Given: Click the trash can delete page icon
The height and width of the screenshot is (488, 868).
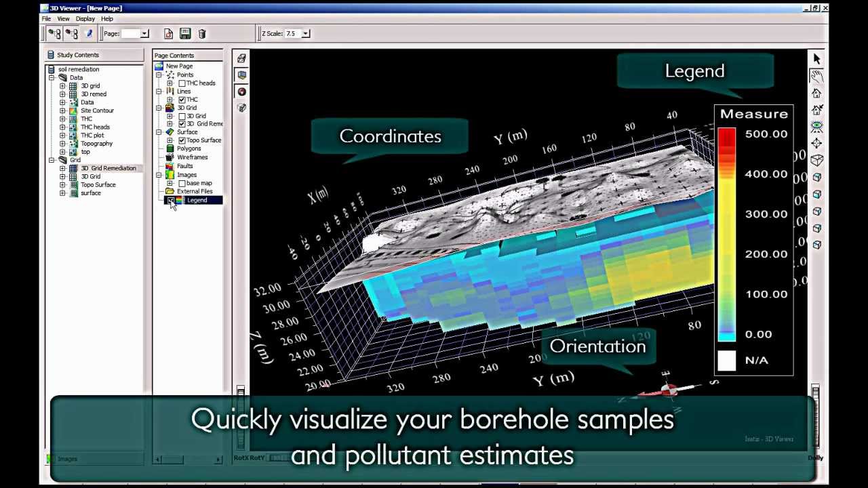Looking at the screenshot, I should 201,33.
